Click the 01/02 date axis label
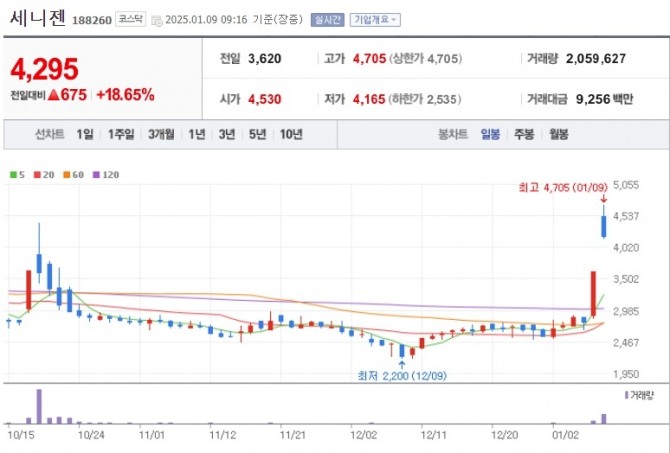The image size is (670, 453). click(x=565, y=435)
